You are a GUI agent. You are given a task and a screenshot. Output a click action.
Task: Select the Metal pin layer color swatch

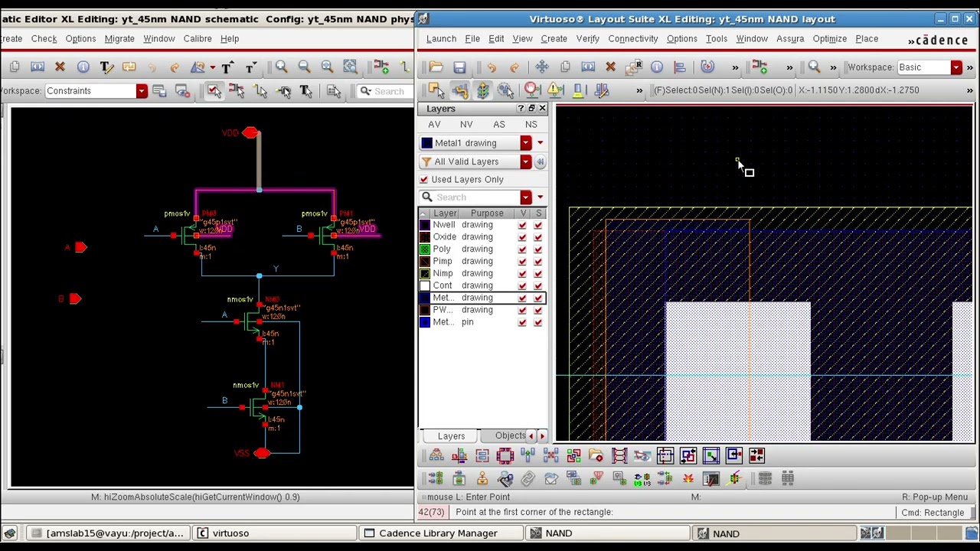tap(425, 322)
